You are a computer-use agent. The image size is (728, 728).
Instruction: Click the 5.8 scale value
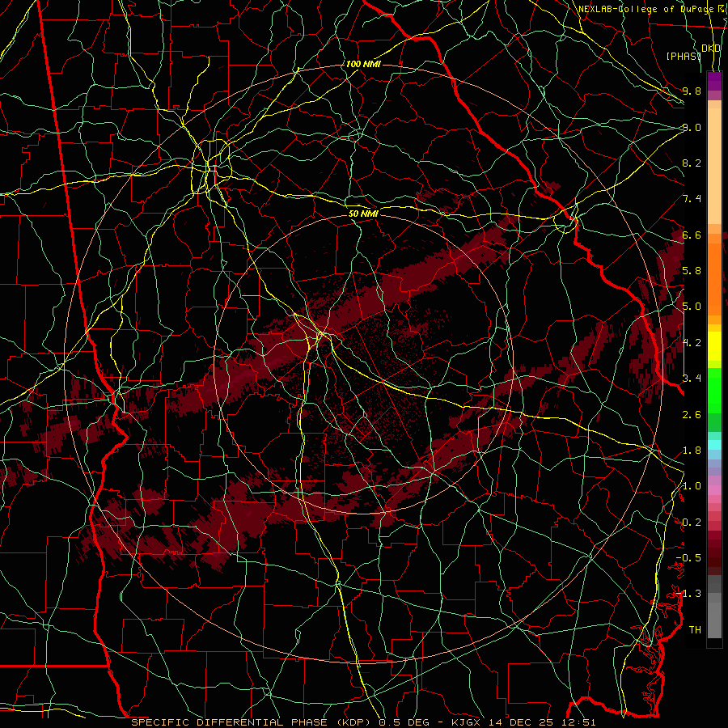pos(692,271)
